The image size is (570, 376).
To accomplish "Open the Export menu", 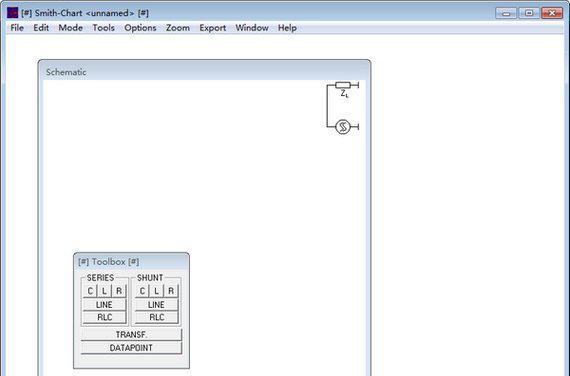I will (213, 28).
